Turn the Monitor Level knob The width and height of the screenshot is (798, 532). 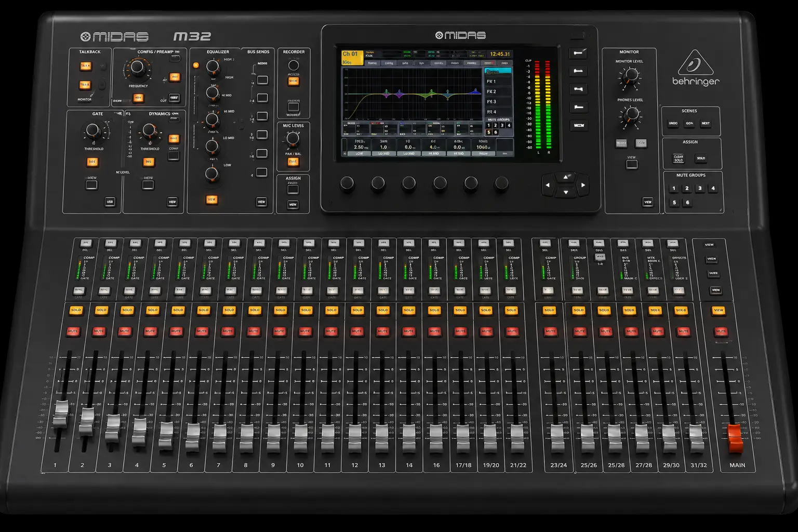click(630, 76)
